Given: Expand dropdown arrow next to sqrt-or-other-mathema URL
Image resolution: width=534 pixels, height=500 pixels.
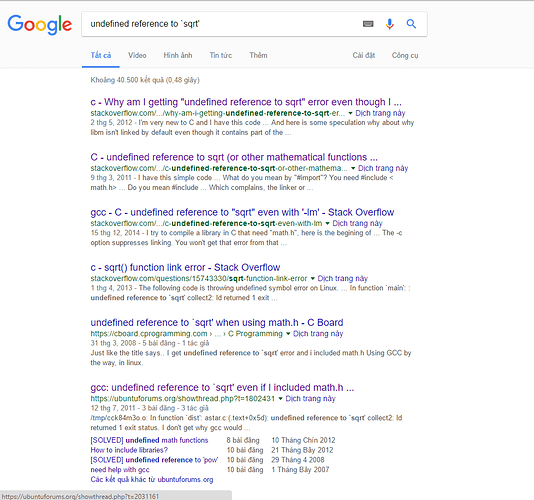Looking at the screenshot, I should pos(353,169).
